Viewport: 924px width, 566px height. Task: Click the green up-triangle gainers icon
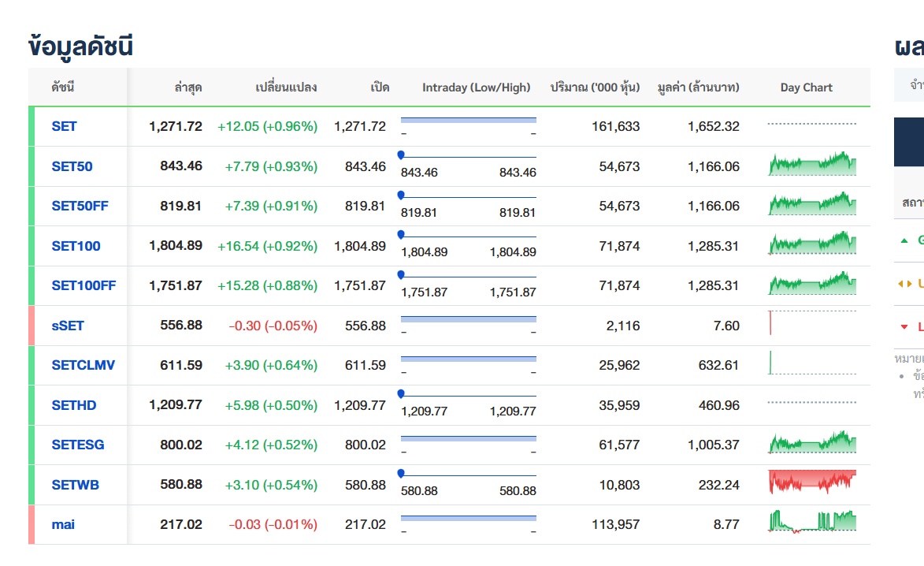(904, 240)
